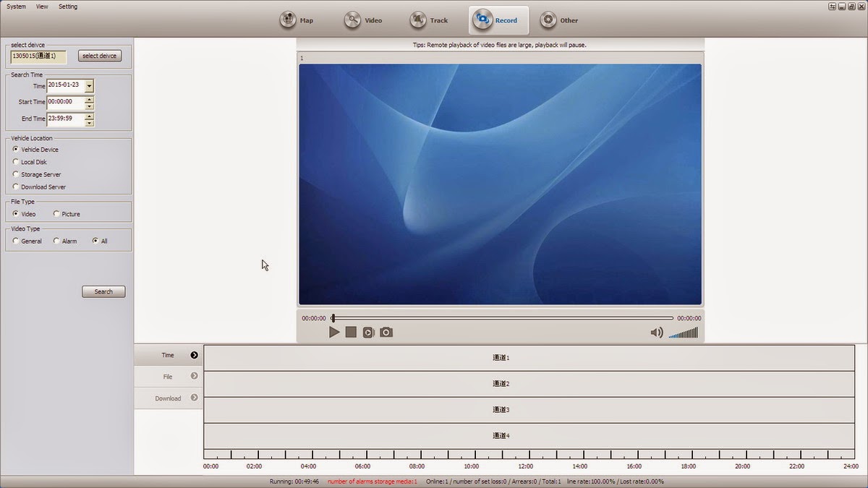Decrease Start Time with down arrow
This screenshot has width=868, height=488.
89,106
